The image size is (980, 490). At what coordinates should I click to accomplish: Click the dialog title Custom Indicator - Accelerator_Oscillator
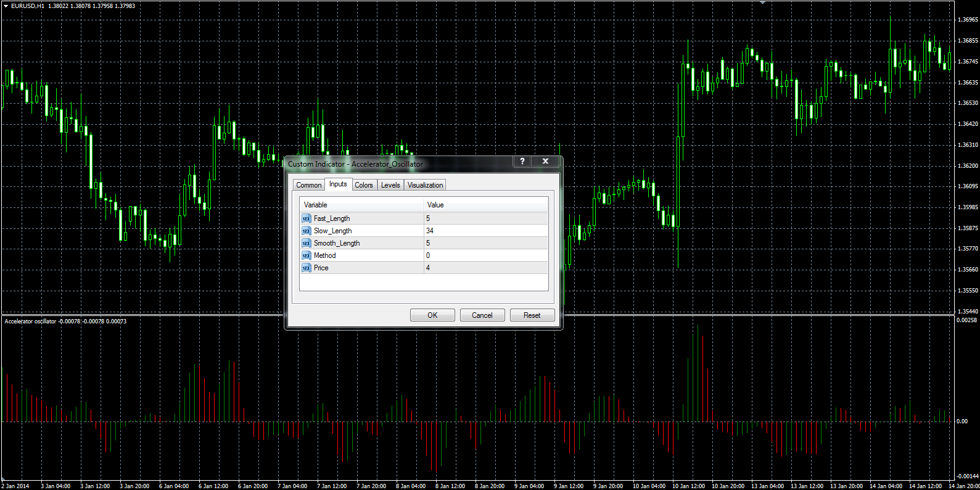click(x=355, y=164)
